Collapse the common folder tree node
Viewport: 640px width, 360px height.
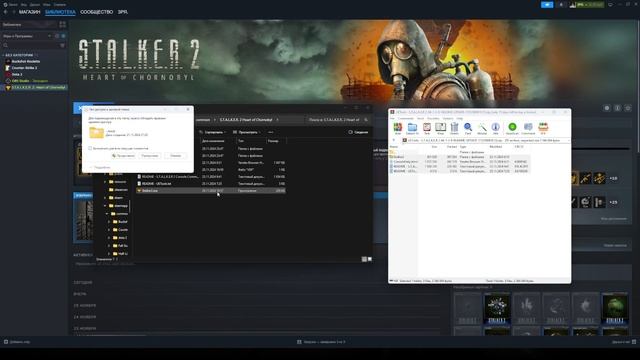click(x=107, y=214)
